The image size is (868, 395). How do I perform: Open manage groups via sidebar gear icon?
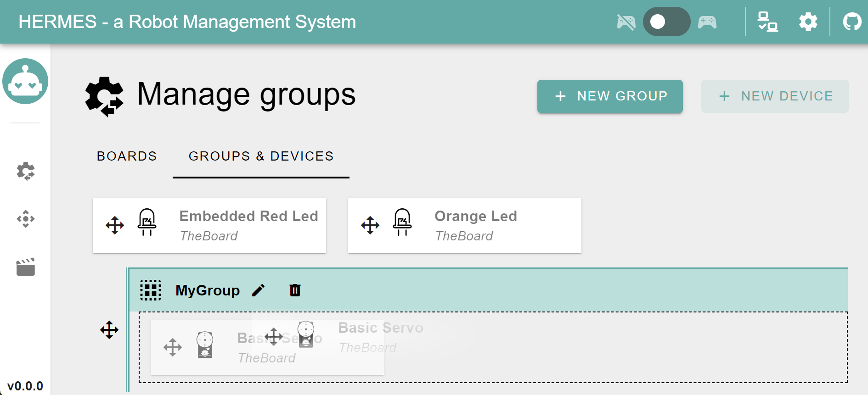pyautogui.click(x=26, y=171)
